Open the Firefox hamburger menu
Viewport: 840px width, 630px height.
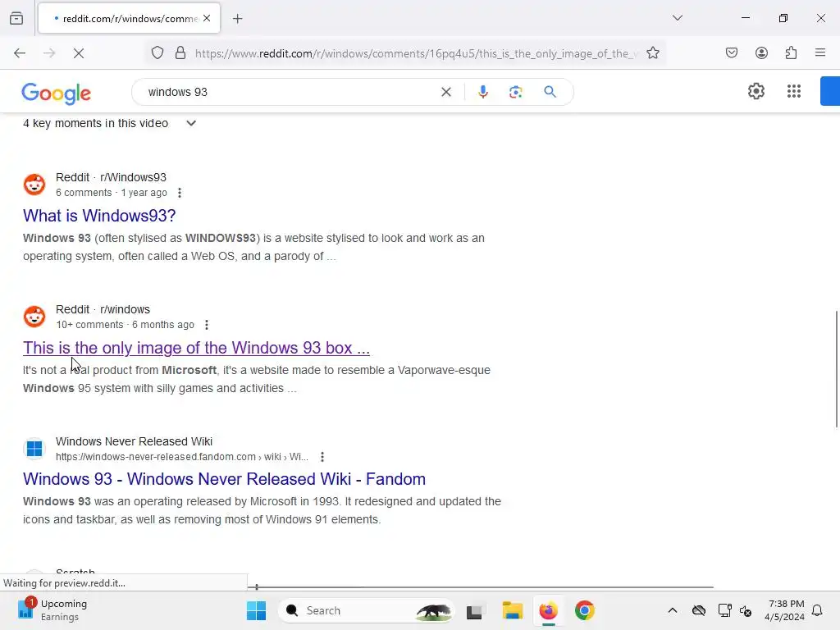click(820, 52)
